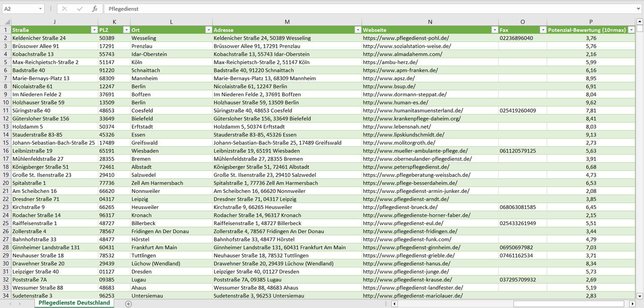The width and height of the screenshot is (644, 308).
Task: Select column M header
Action: (287, 22)
